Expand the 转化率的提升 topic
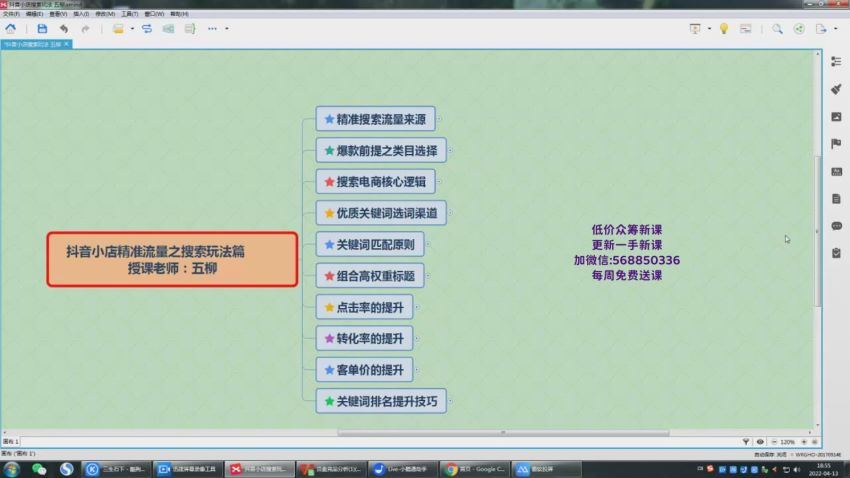Screen dimensions: 850x478 pyautogui.click(x=417, y=339)
